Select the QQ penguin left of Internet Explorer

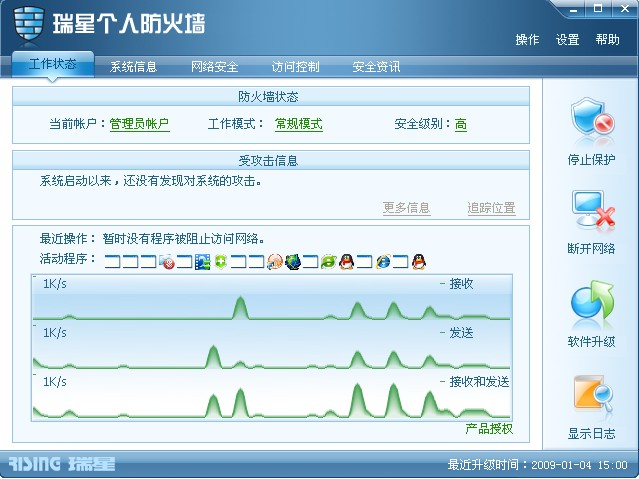(346, 262)
